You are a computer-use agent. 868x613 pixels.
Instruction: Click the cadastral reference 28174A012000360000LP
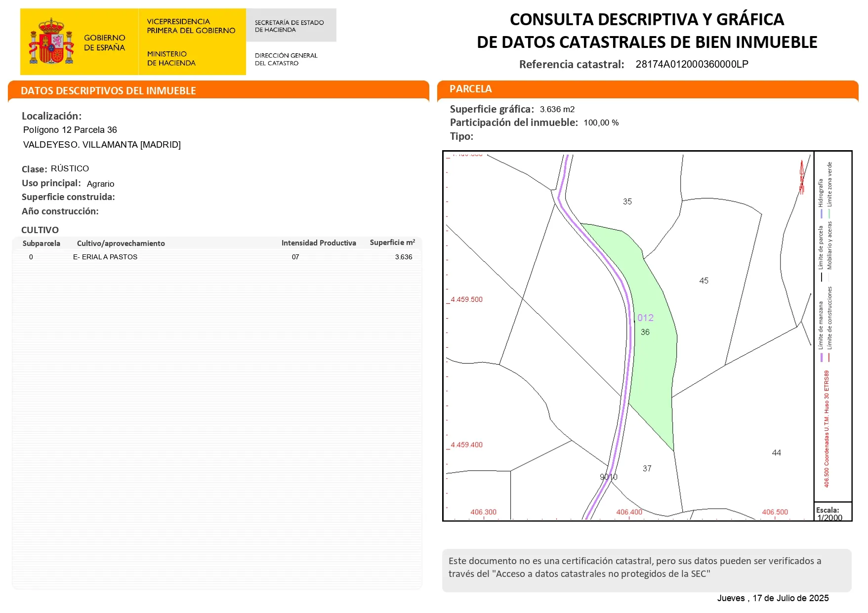point(692,64)
